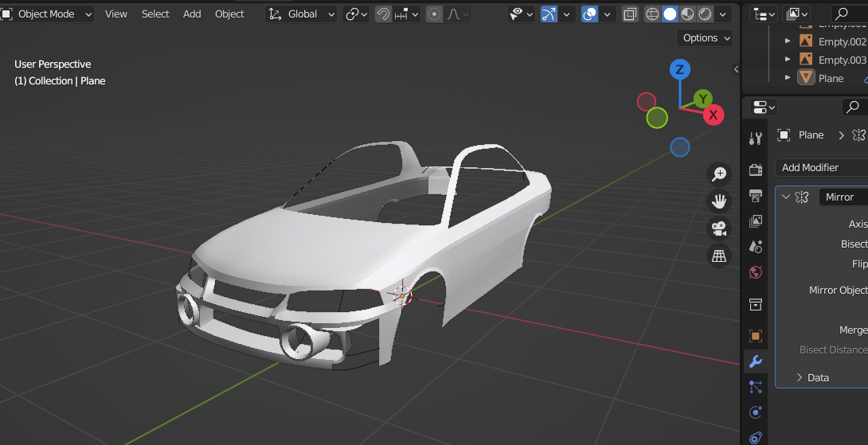Image resolution: width=868 pixels, height=445 pixels.
Task: Toggle viewport overlays
Action: [589, 14]
